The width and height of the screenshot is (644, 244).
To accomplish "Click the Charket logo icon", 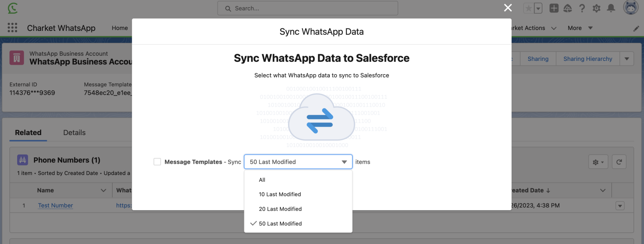I will tap(12, 8).
